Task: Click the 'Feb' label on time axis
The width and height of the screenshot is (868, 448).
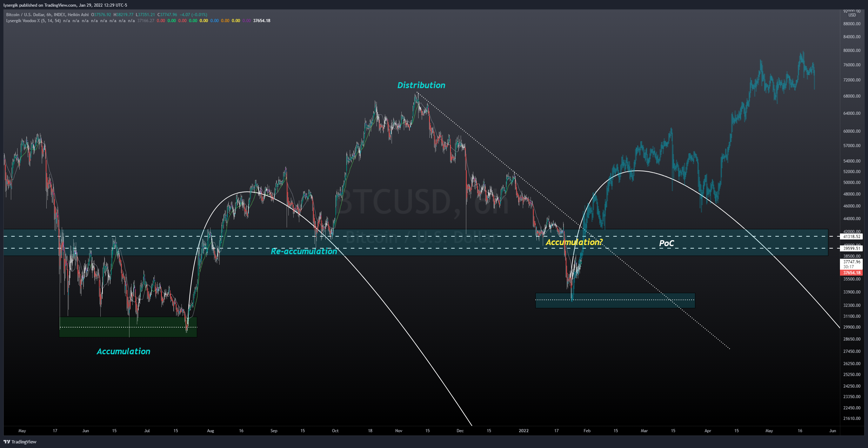Action: tap(587, 431)
